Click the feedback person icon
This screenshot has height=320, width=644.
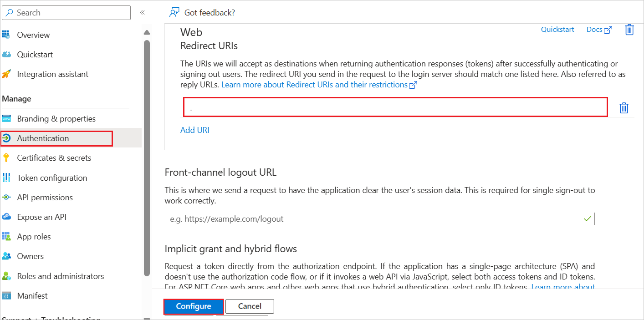(x=174, y=12)
